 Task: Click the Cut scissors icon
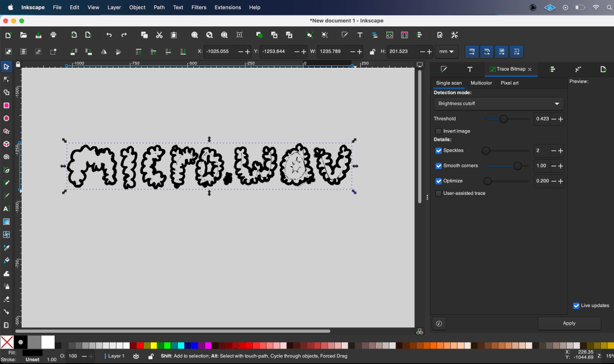click(x=159, y=35)
